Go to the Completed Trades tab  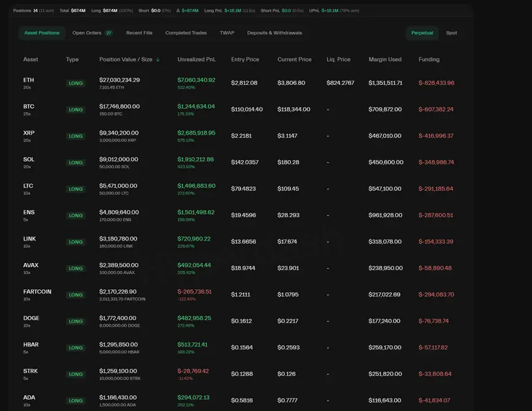pyautogui.click(x=186, y=33)
